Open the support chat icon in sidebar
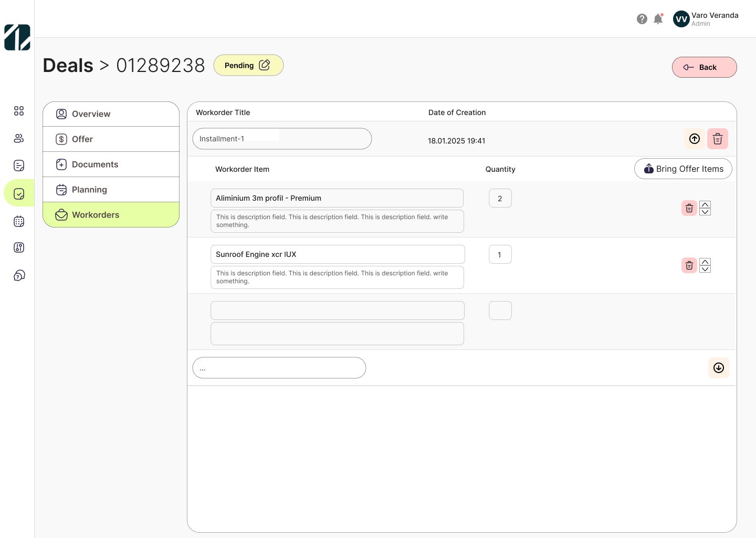This screenshot has width=756, height=538. (x=19, y=276)
